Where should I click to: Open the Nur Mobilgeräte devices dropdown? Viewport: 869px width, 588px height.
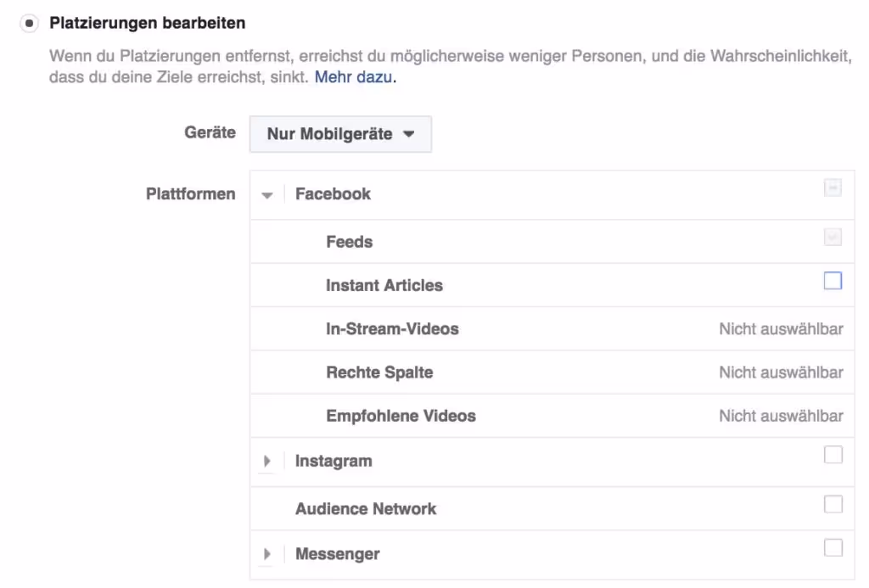(340, 134)
